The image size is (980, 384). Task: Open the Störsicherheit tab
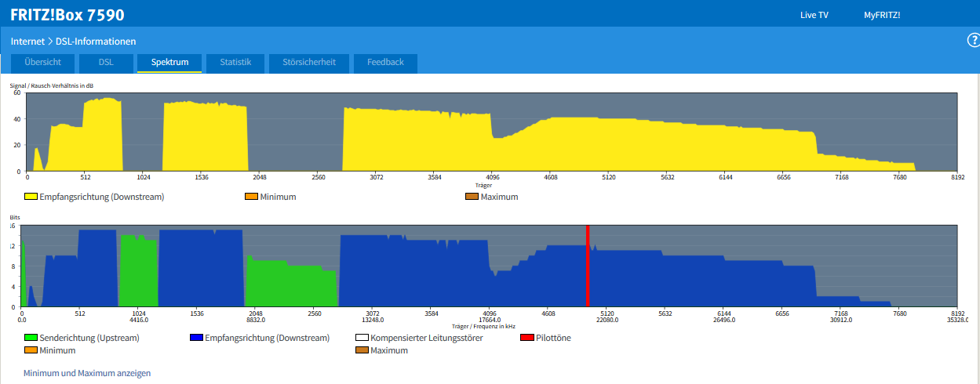[x=308, y=63]
